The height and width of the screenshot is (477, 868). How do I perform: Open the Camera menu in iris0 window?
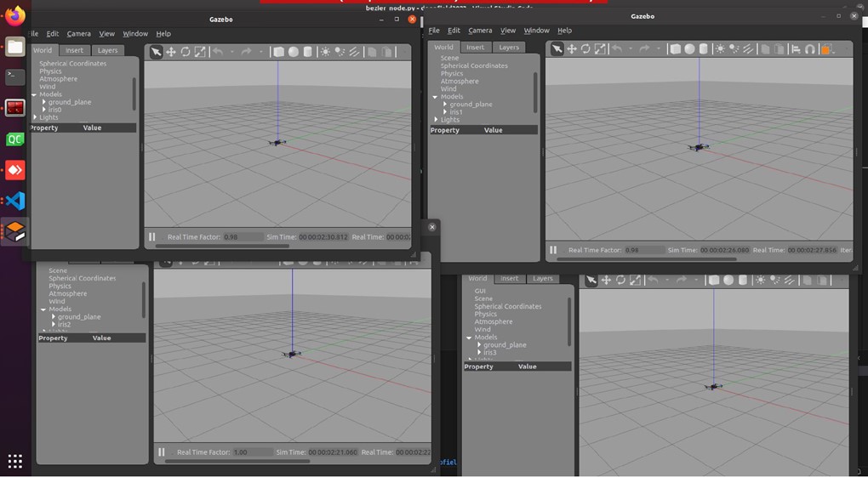click(x=78, y=34)
